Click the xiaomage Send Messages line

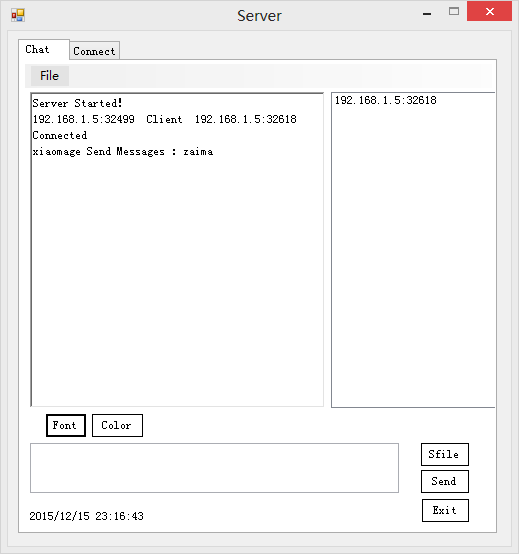pos(123,152)
